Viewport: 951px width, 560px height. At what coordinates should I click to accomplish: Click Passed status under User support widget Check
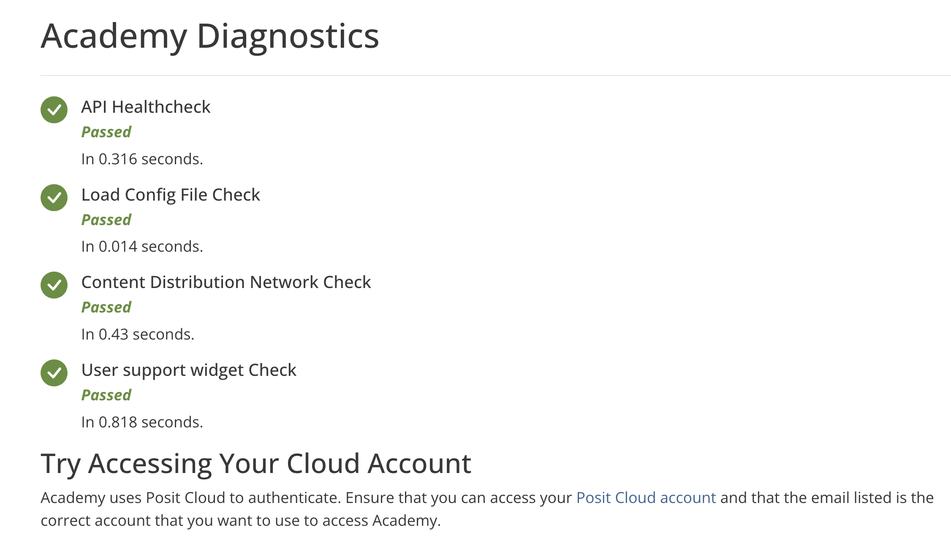tap(106, 395)
